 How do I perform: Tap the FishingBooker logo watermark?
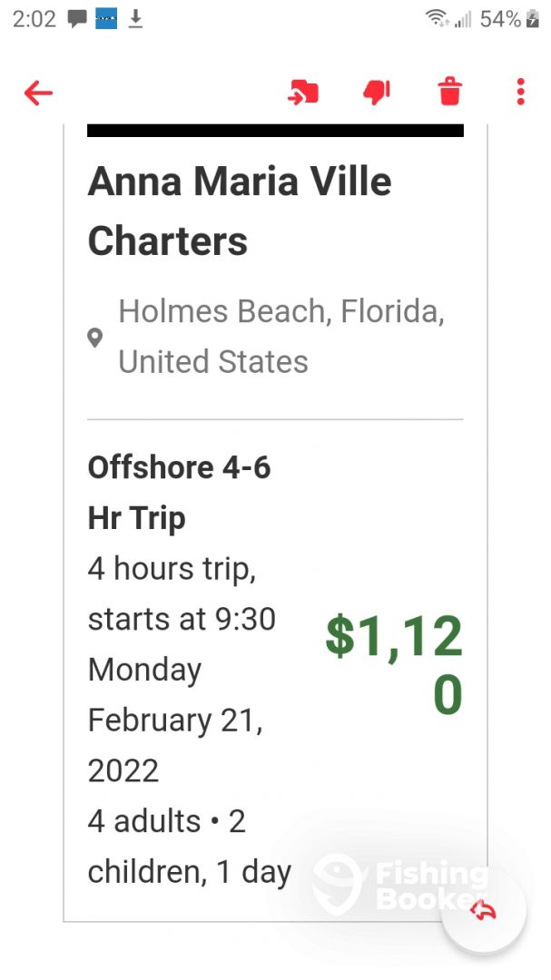(399, 883)
